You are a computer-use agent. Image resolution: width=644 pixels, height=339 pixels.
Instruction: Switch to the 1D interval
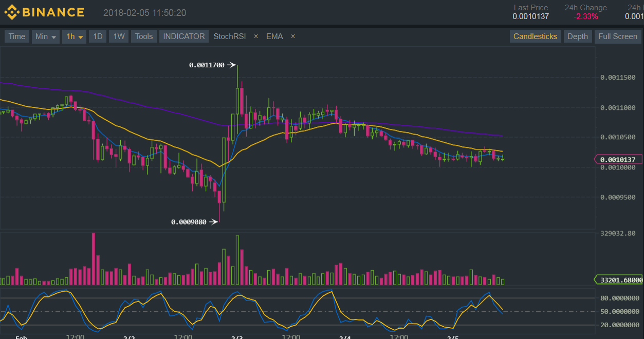(x=98, y=36)
